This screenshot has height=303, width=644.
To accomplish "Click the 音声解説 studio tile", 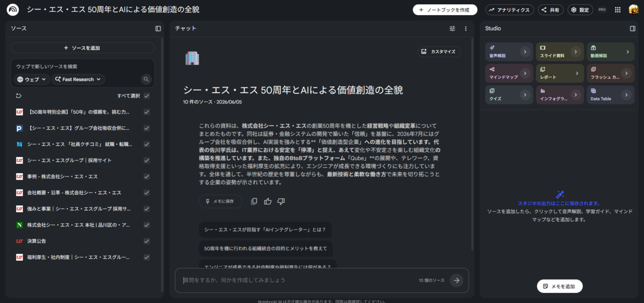I will coord(509,52).
